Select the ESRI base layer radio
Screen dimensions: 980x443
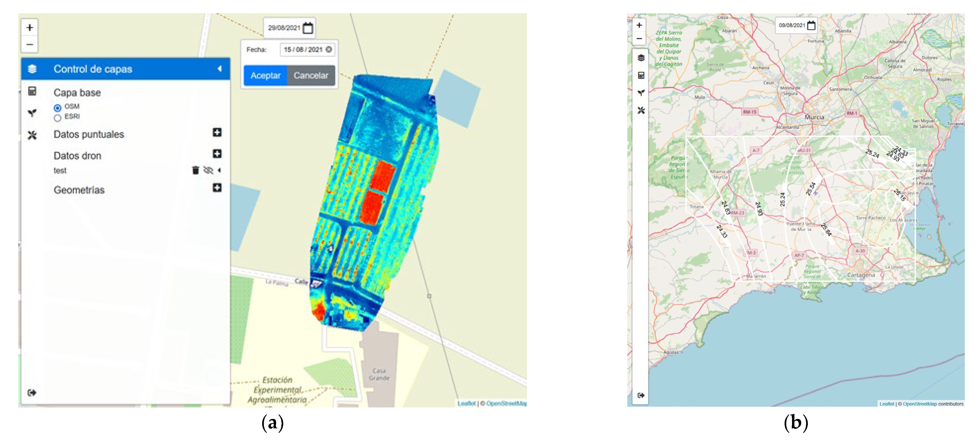(57, 118)
